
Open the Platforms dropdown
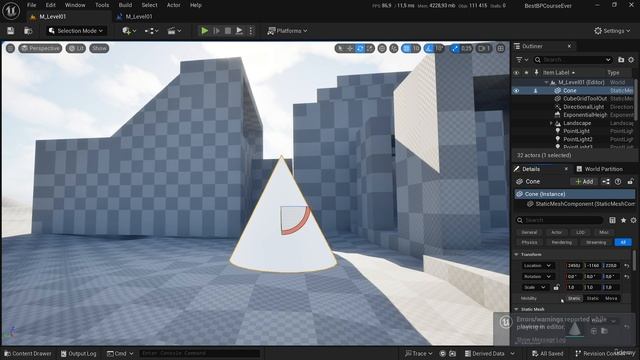point(287,31)
